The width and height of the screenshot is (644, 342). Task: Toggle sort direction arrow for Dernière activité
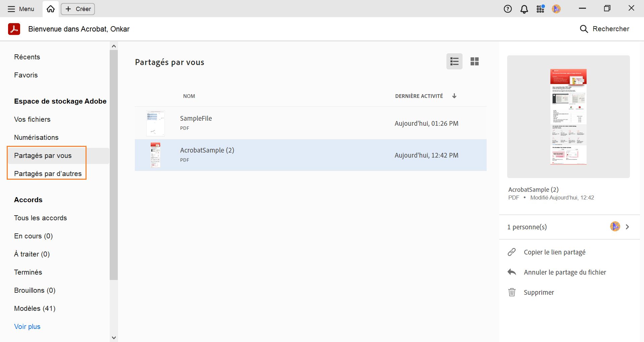click(x=454, y=96)
